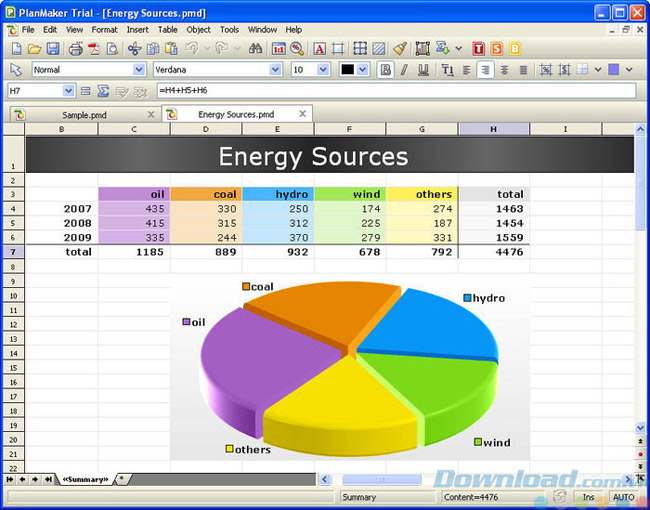Click the Ins mode status bar button

[590, 497]
